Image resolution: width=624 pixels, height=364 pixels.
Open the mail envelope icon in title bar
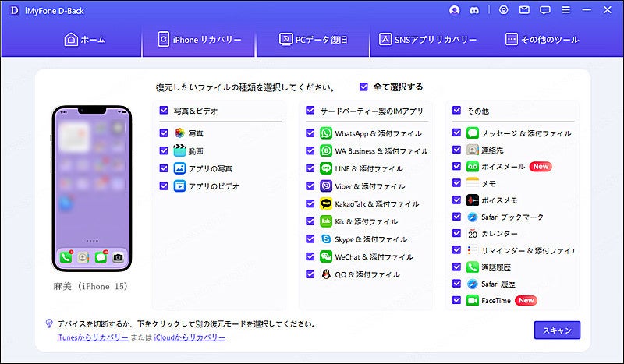click(x=524, y=10)
